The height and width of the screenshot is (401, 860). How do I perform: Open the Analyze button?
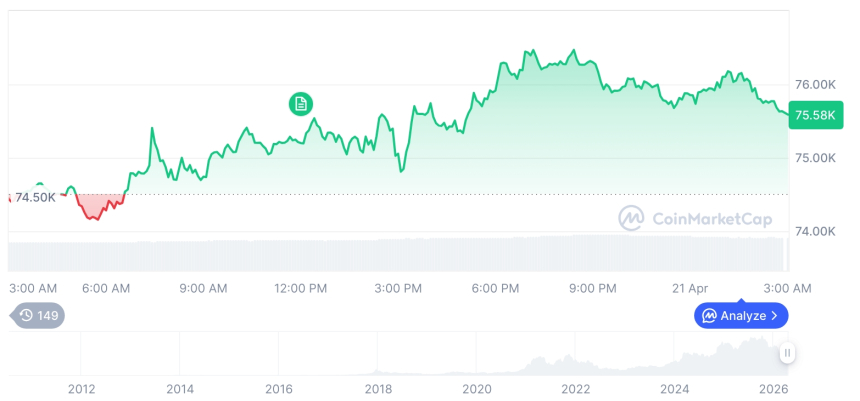(x=741, y=316)
